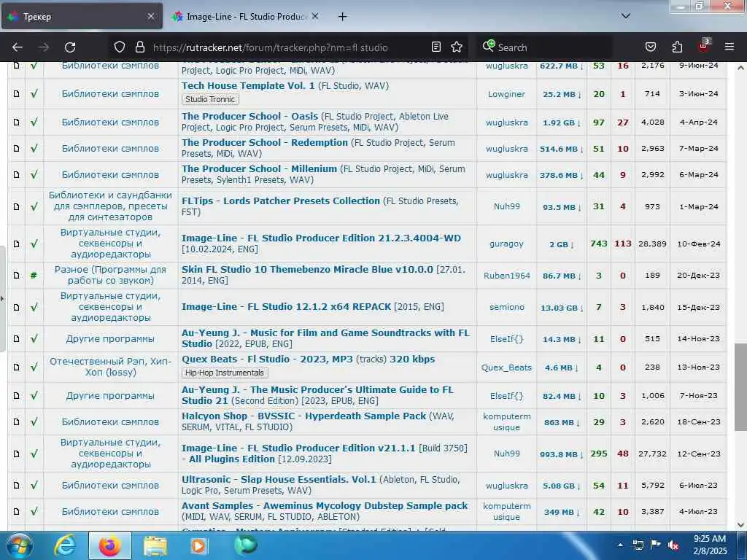Viewport: 747px width, 560px height.
Task: Open Firefox taskbar icon
Action: point(109,545)
